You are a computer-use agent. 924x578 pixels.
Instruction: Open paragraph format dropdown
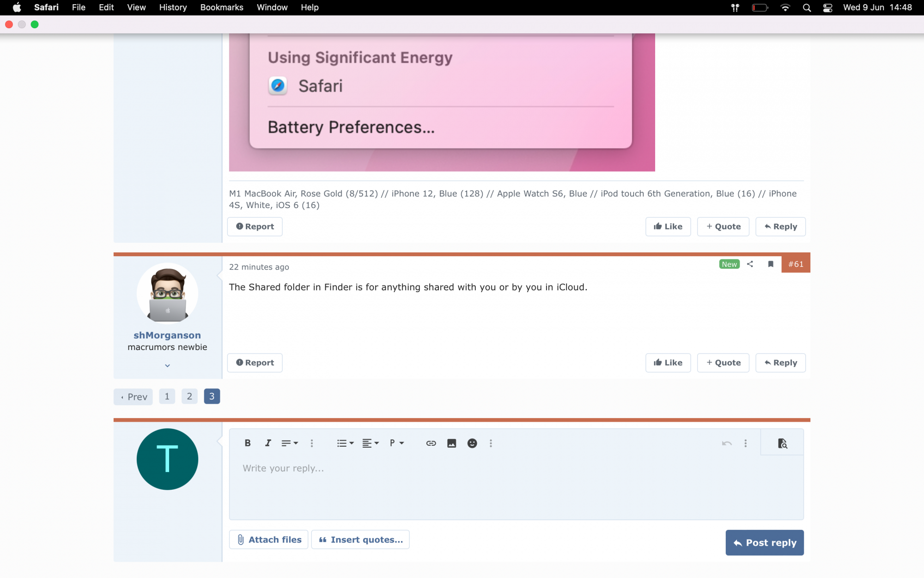tap(396, 443)
